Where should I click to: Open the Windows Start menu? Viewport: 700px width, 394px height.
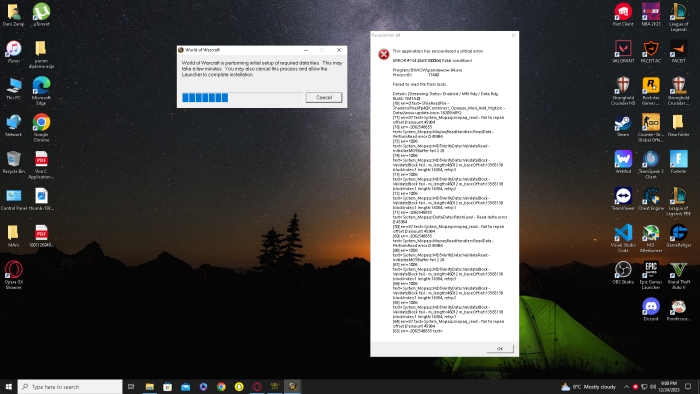pyautogui.click(x=8, y=386)
